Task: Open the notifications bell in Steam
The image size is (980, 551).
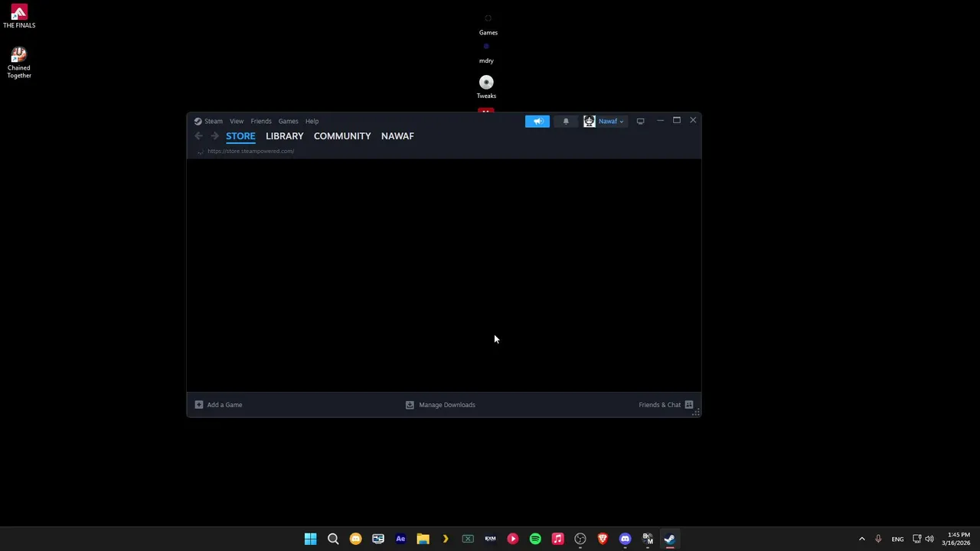Action: [x=566, y=121]
